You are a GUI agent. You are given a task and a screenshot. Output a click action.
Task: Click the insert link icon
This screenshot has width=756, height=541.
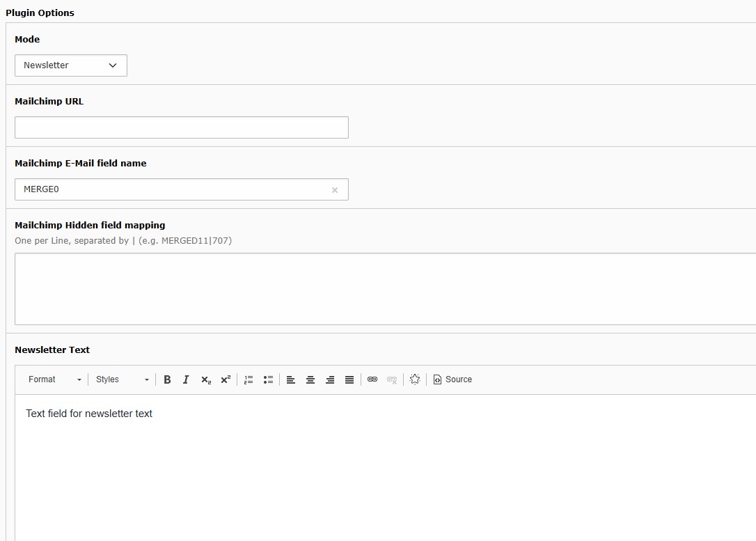(372, 379)
